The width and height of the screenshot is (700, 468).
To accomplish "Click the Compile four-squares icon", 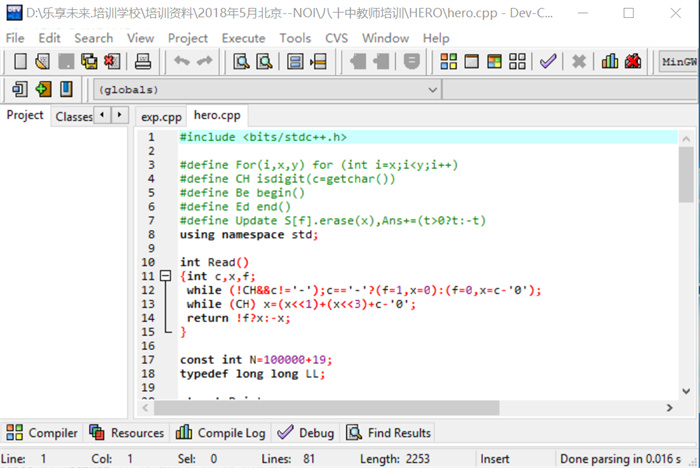I will coord(449,61).
